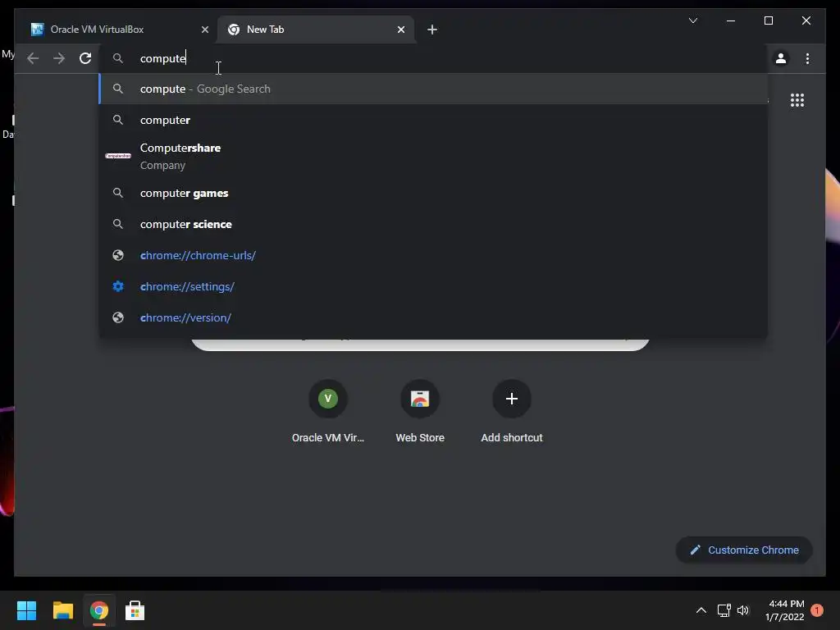Image resolution: width=840 pixels, height=630 pixels.
Task: Open the Windows Start menu
Action: tap(26, 610)
